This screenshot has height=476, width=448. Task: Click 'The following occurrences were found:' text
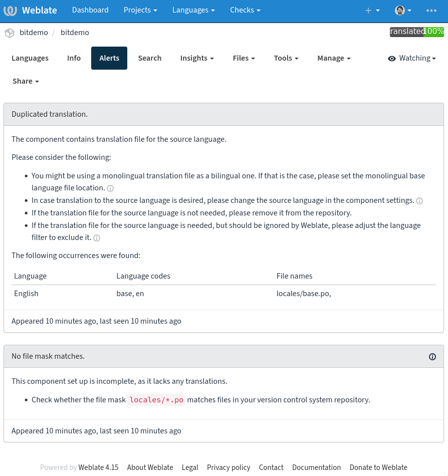click(76, 256)
